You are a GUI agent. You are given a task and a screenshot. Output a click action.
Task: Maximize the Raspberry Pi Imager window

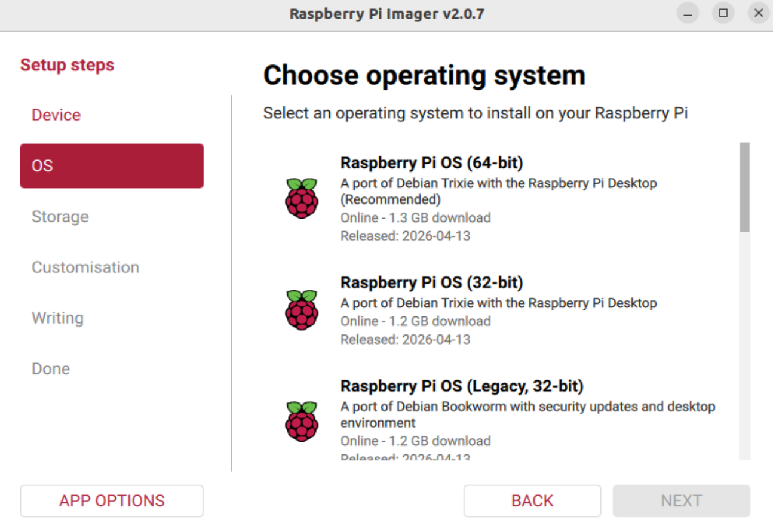(x=723, y=13)
